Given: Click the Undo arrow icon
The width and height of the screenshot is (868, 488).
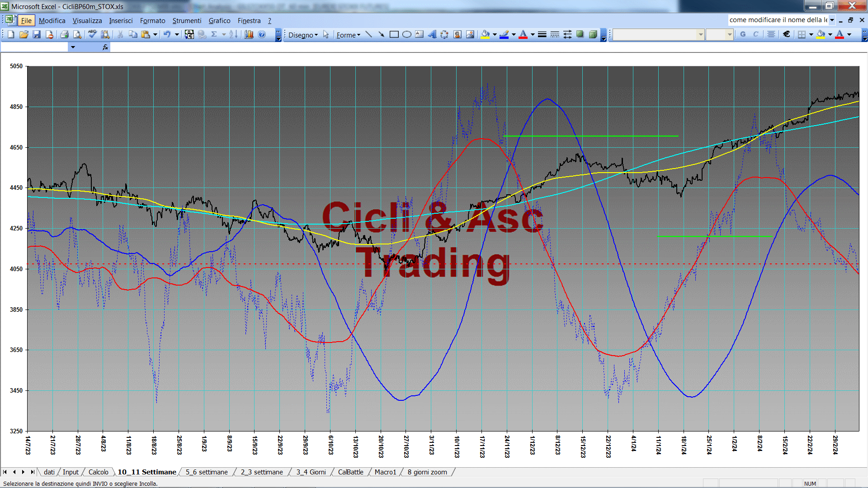Looking at the screenshot, I should (167, 34).
